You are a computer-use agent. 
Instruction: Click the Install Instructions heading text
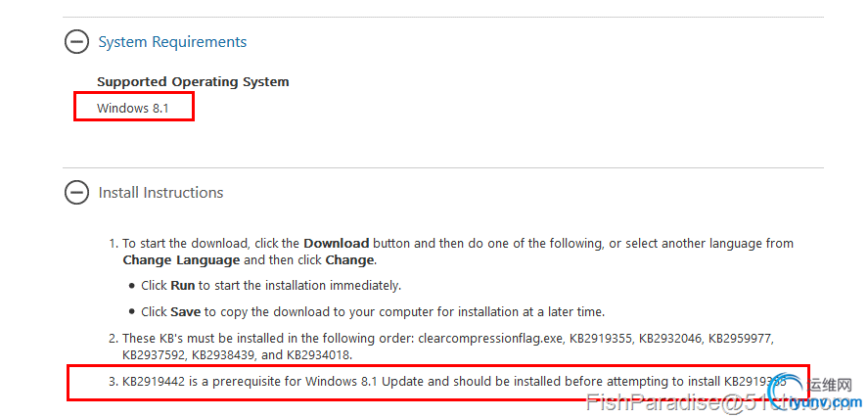click(x=160, y=193)
